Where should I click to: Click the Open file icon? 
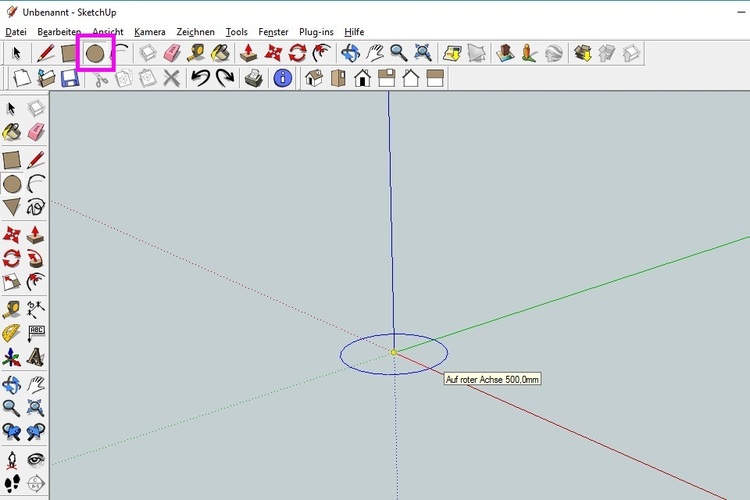(46, 78)
